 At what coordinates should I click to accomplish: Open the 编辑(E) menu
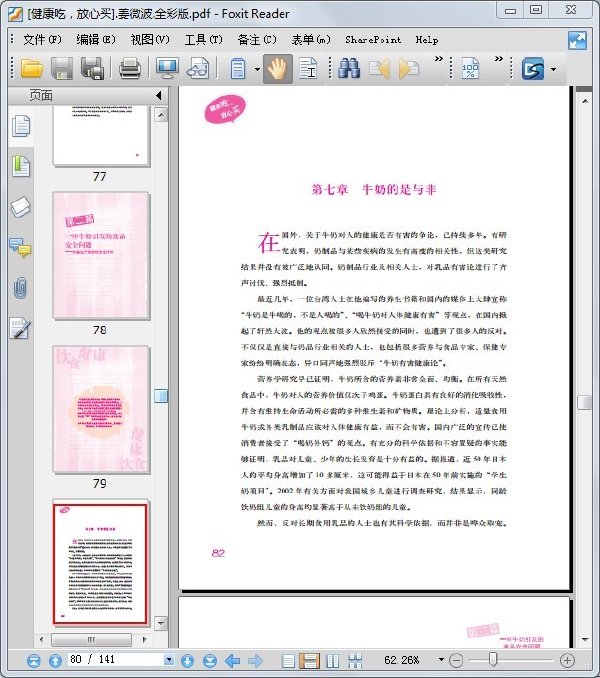(x=96, y=40)
